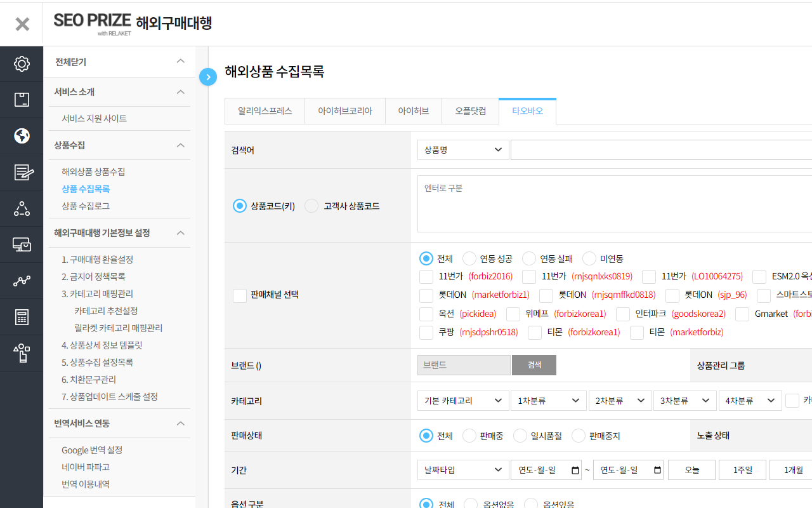This screenshot has width=812, height=508.
Task: Switch to the 아이허브 tab
Action: coord(413,110)
